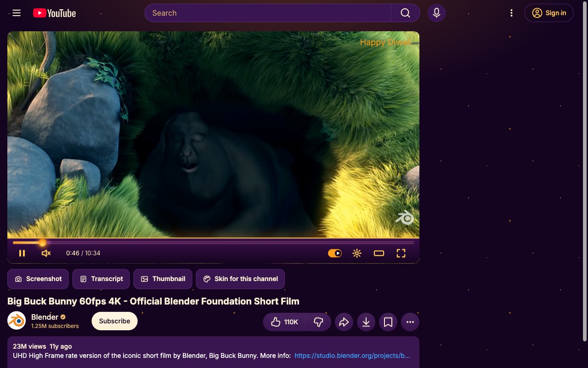The height and width of the screenshot is (368, 588).
Task: Open Skin for this channel
Action: point(240,279)
